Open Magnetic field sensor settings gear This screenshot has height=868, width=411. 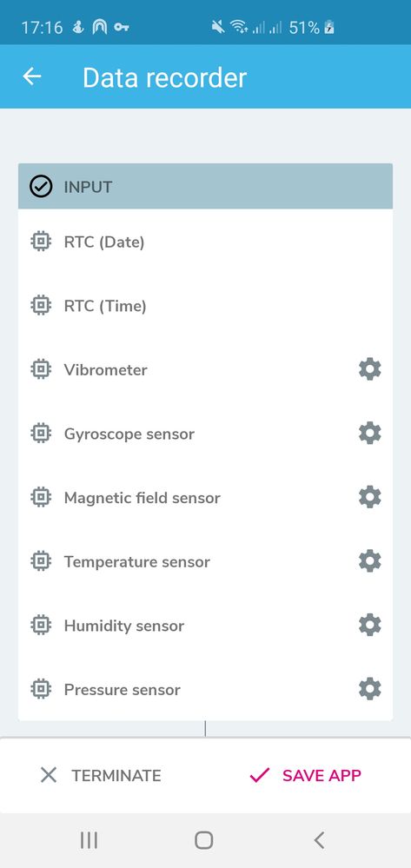point(369,497)
